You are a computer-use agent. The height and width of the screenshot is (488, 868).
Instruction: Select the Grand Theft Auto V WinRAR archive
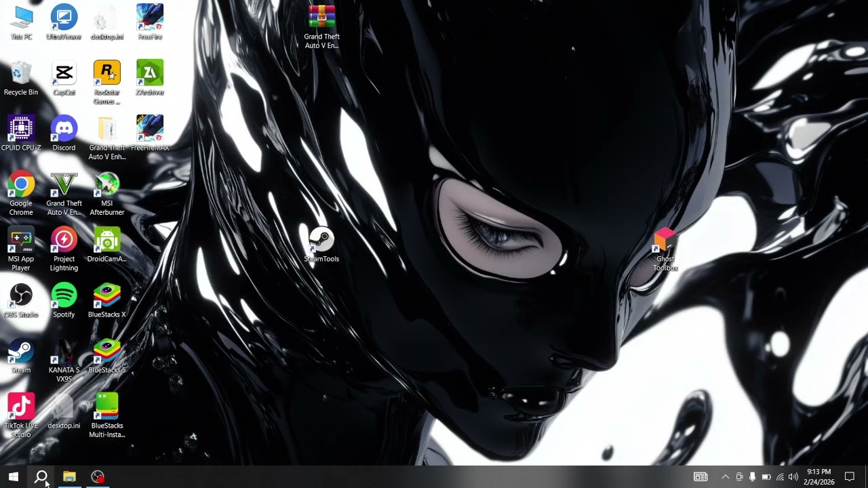[x=321, y=27]
